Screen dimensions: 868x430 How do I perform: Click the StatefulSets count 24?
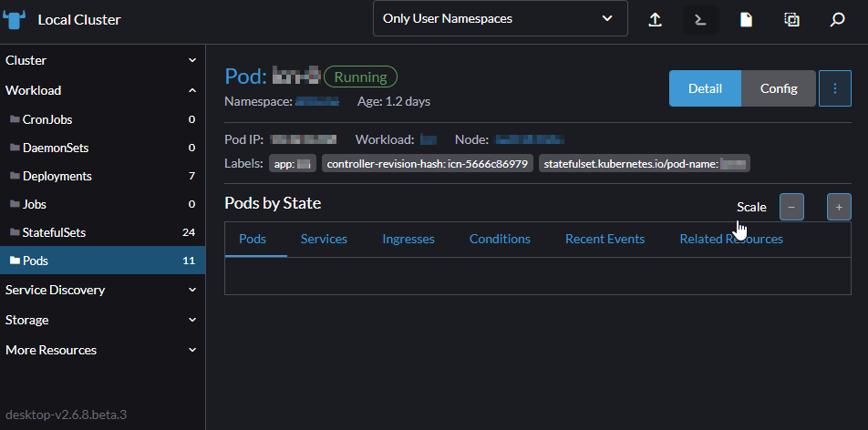click(189, 232)
